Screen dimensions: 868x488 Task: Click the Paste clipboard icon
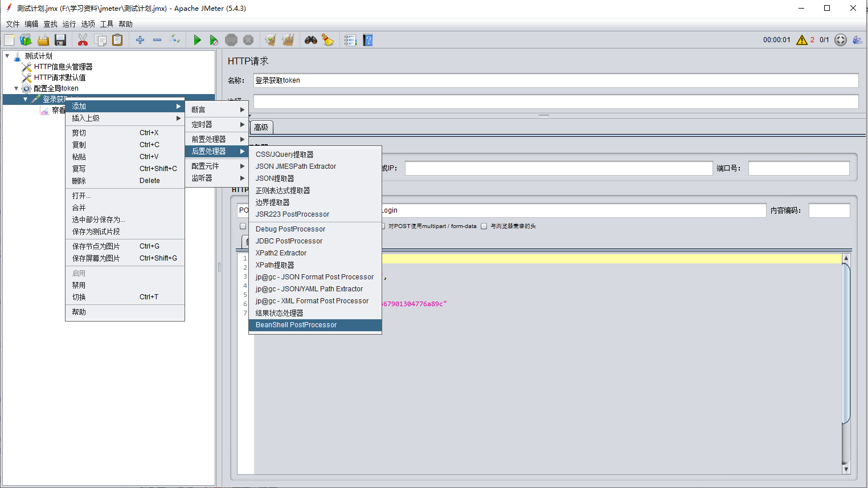click(117, 40)
